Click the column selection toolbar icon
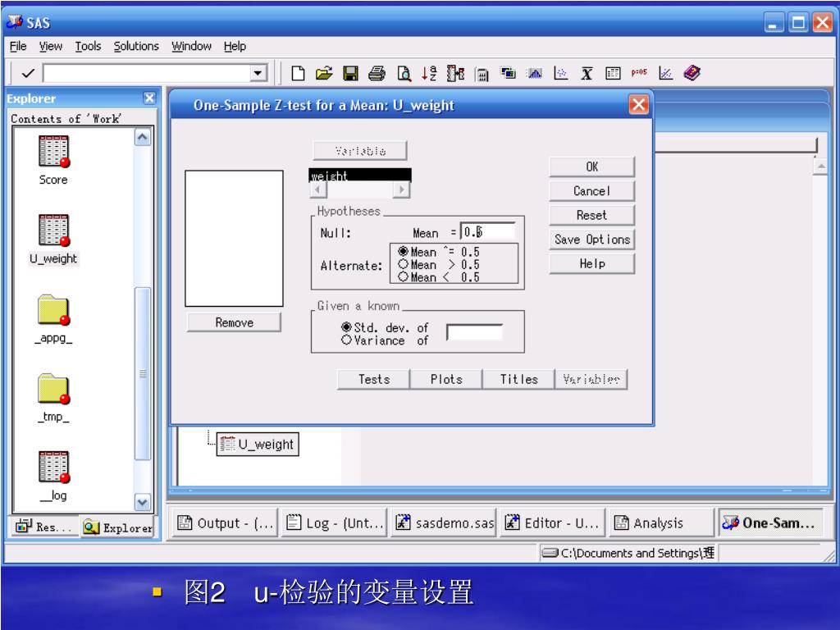The height and width of the screenshot is (630, 840). click(455, 73)
